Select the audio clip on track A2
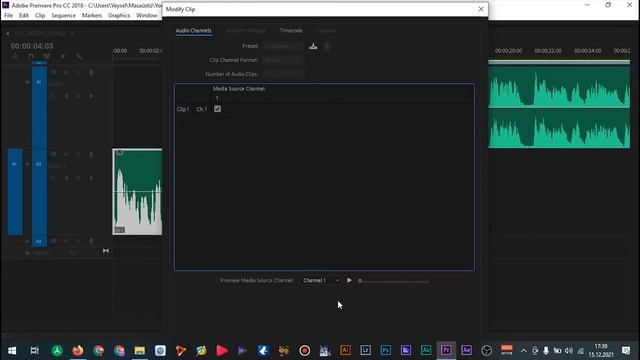The height and width of the screenshot is (360, 640). [138, 192]
